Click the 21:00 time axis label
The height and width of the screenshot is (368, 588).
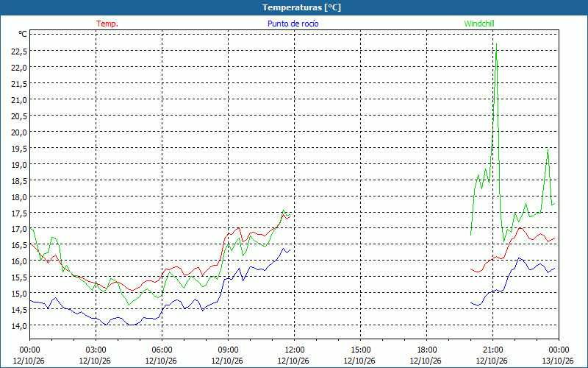point(492,350)
